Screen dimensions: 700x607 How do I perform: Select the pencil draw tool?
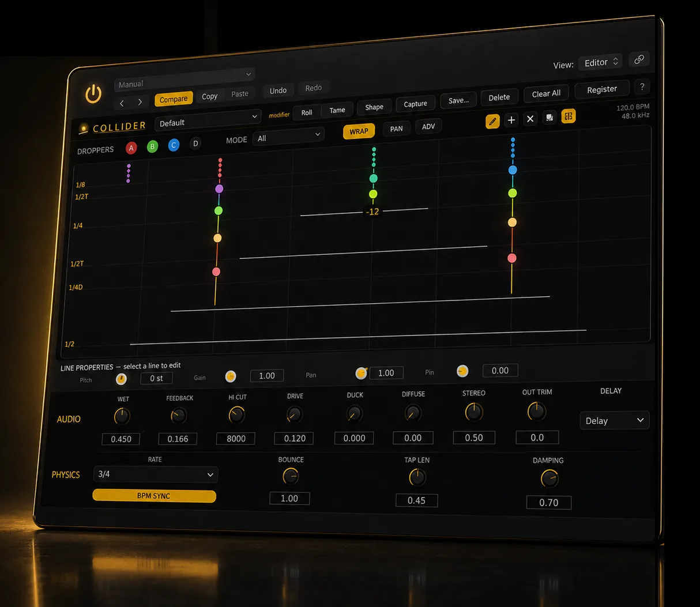492,121
